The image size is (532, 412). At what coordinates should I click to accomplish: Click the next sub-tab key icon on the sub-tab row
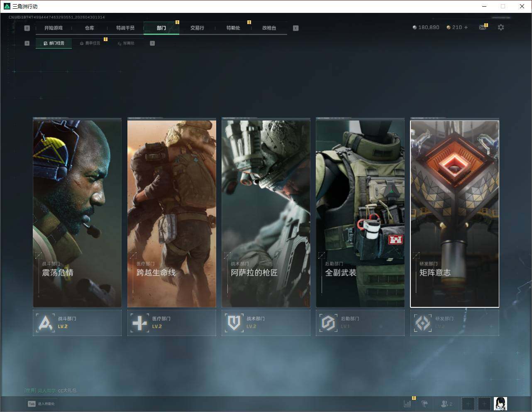pyautogui.click(x=152, y=43)
